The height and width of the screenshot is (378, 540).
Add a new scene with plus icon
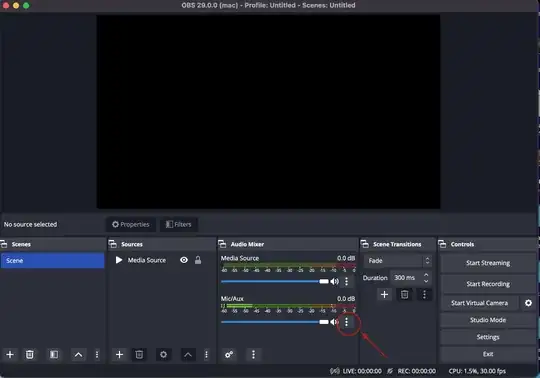tap(10, 354)
